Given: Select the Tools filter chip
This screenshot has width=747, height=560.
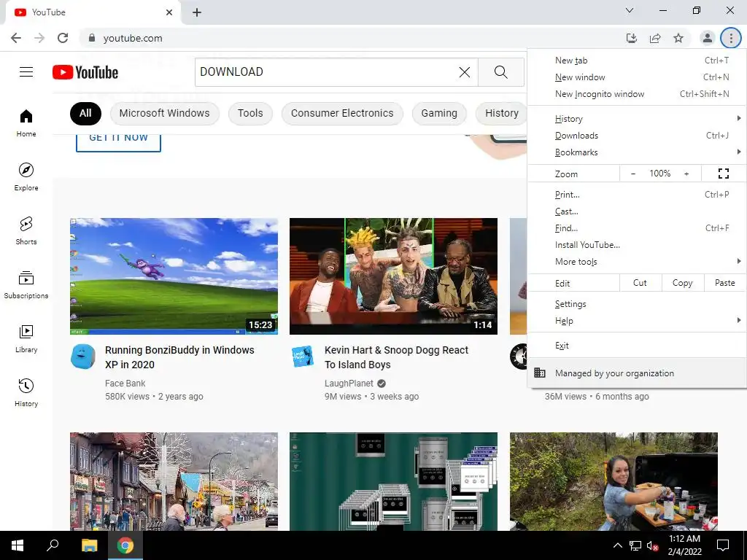Looking at the screenshot, I should 250,113.
